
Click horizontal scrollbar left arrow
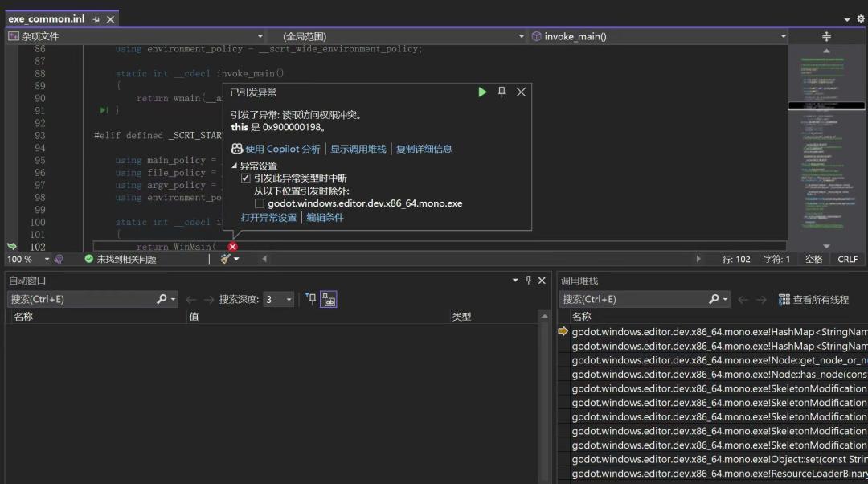(x=264, y=259)
